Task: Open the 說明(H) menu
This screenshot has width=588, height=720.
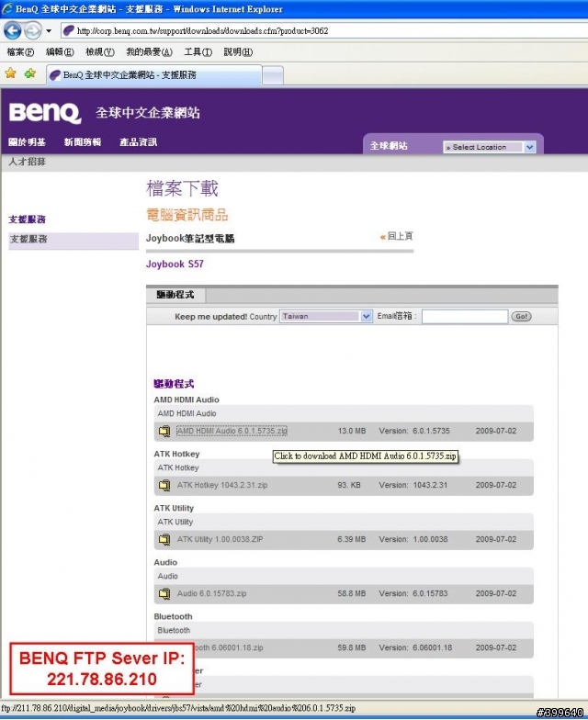Action: pos(238,51)
